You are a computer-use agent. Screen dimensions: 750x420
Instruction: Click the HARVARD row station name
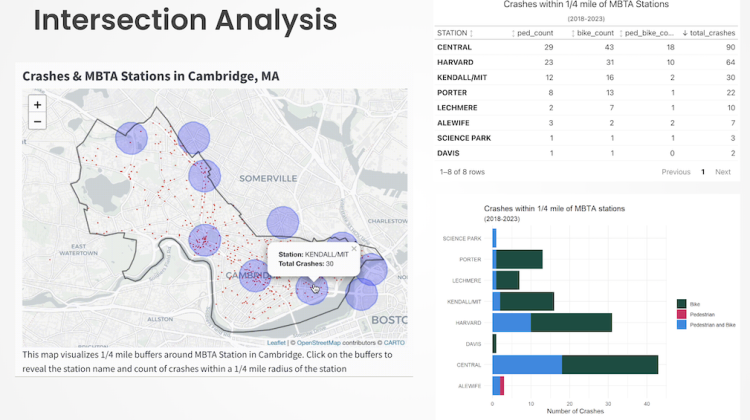(x=455, y=63)
